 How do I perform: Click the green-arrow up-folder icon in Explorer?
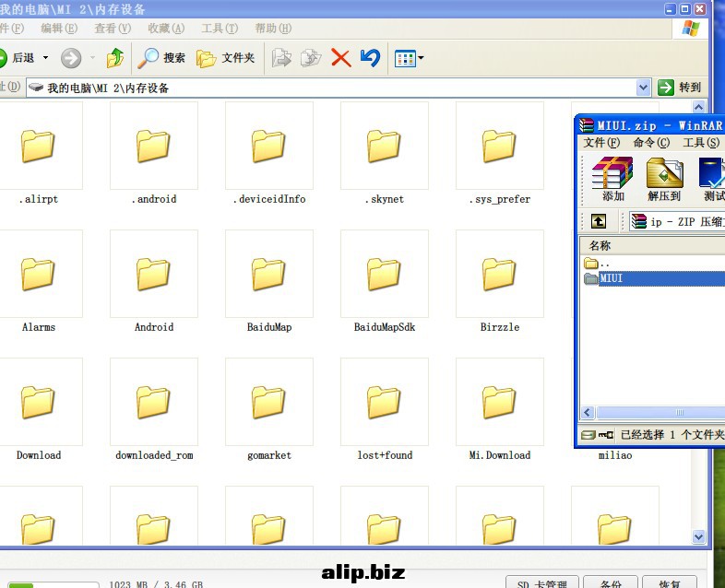click(x=115, y=58)
